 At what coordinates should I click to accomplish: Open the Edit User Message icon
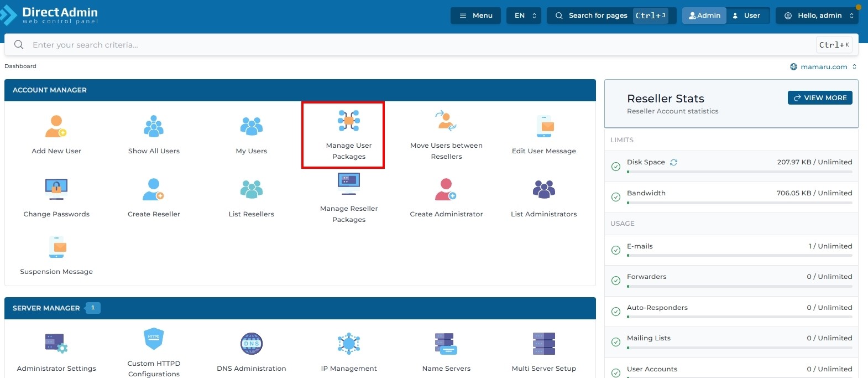(544, 127)
